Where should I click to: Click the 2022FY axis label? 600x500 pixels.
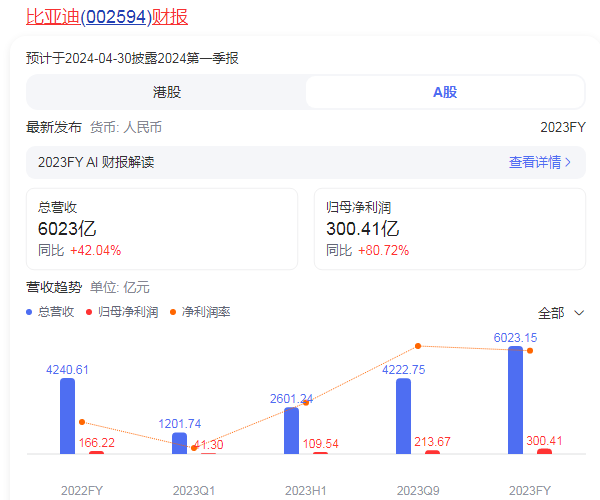tap(82, 490)
